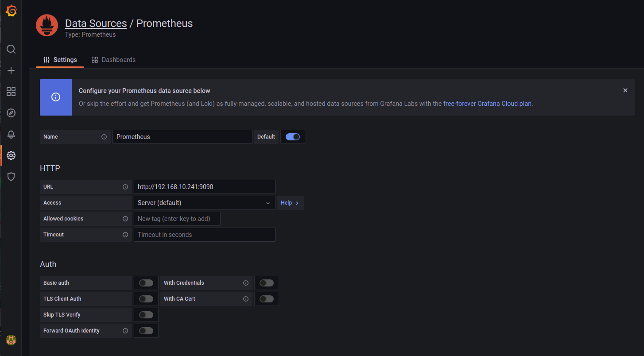The width and height of the screenshot is (644, 356).
Task: Click the info icon beside Name
Action: coord(104,137)
